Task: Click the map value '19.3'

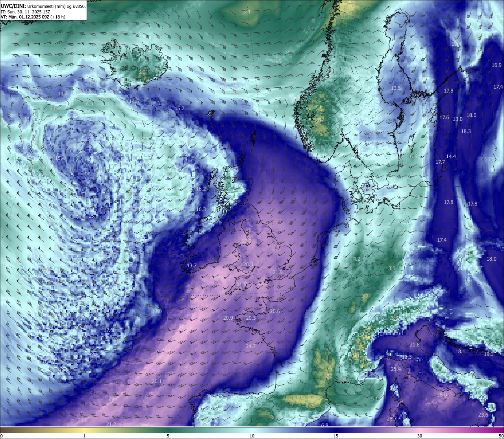Action: click(x=489, y=354)
